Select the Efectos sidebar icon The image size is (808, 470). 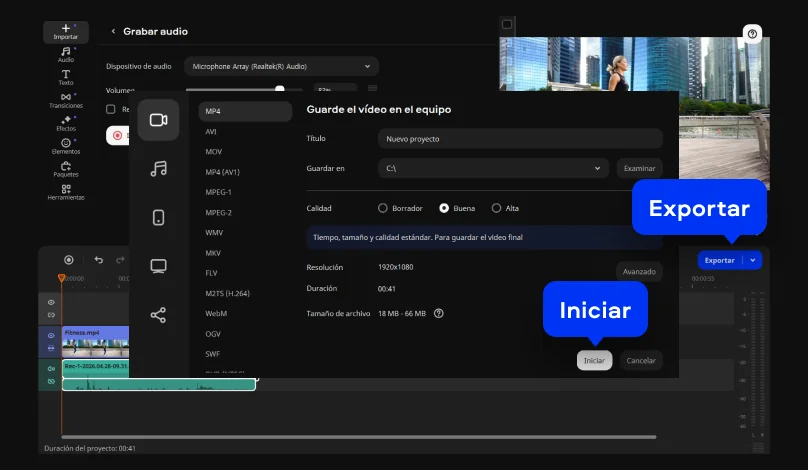[x=66, y=123]
